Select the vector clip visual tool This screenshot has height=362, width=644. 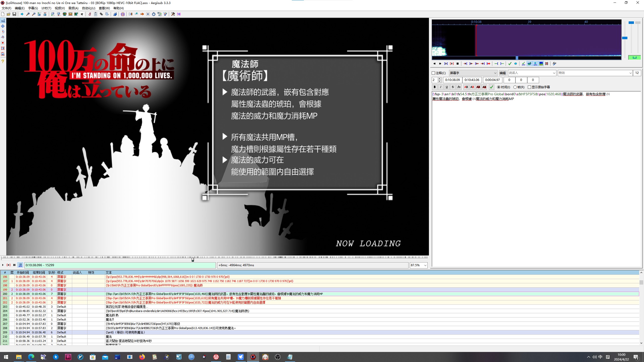pyautogui.click(x=3, y=54)
